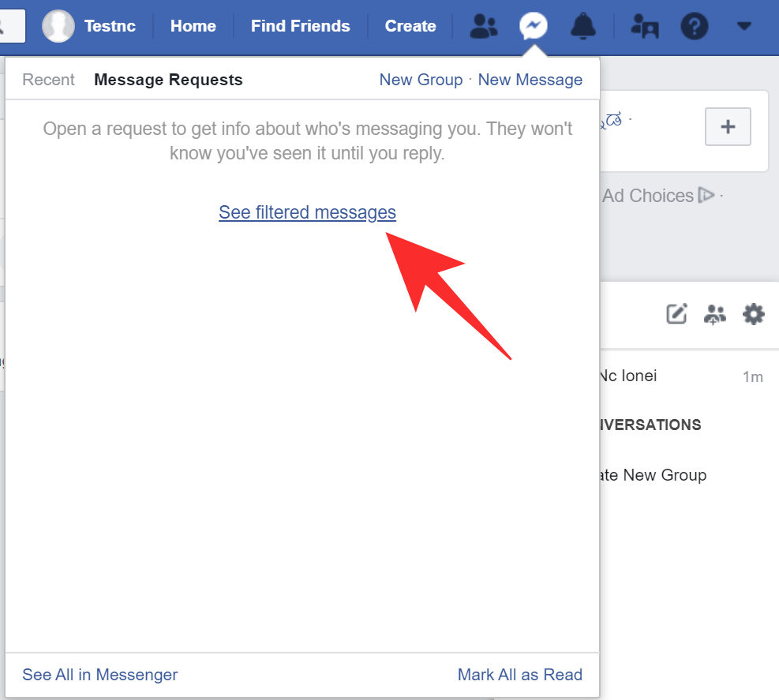This screenshot has height=700, width=779.
Task: Open the Ad Choices link
Action: [x=657, y=196]
